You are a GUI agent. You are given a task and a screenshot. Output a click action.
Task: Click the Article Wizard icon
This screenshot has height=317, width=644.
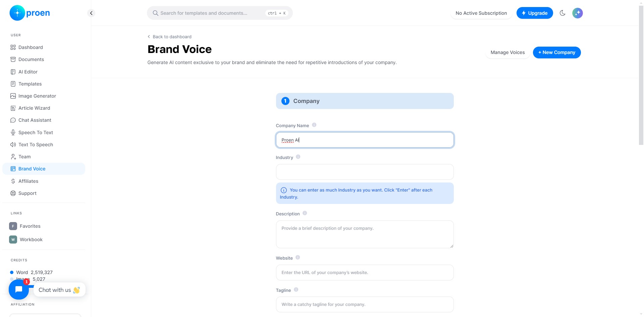(x=13, y=108)
